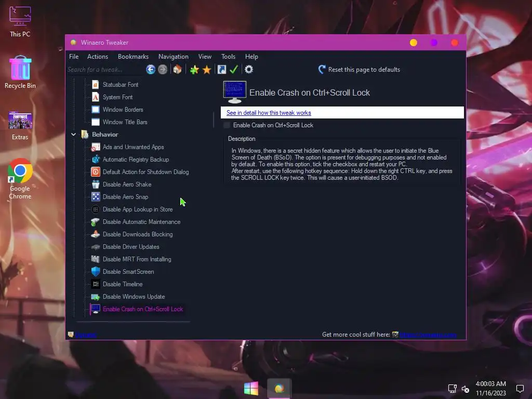The height and width of the screenshot is (399, 532).
Task: Click Reset this page to defaults
Action: point(360,70)
